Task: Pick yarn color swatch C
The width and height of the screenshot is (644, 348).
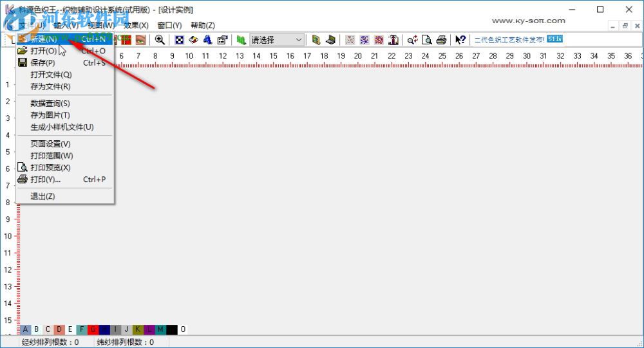Action: 48,329
